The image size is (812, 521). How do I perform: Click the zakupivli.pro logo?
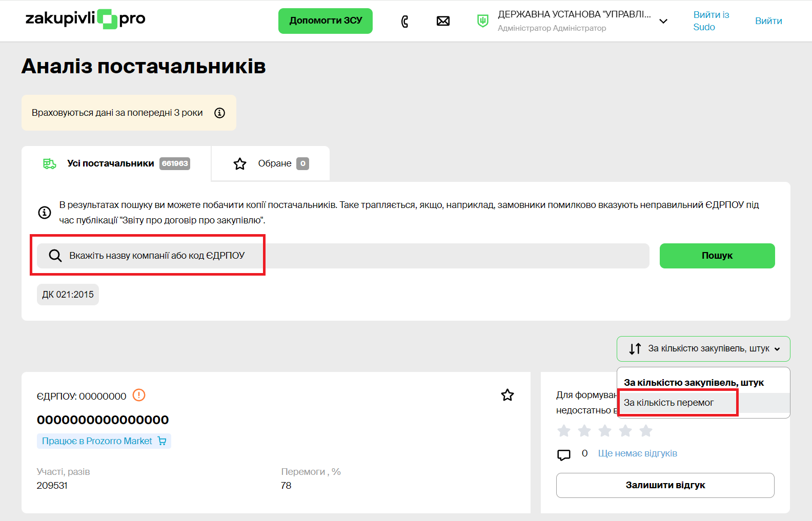[x=86, y=19]
